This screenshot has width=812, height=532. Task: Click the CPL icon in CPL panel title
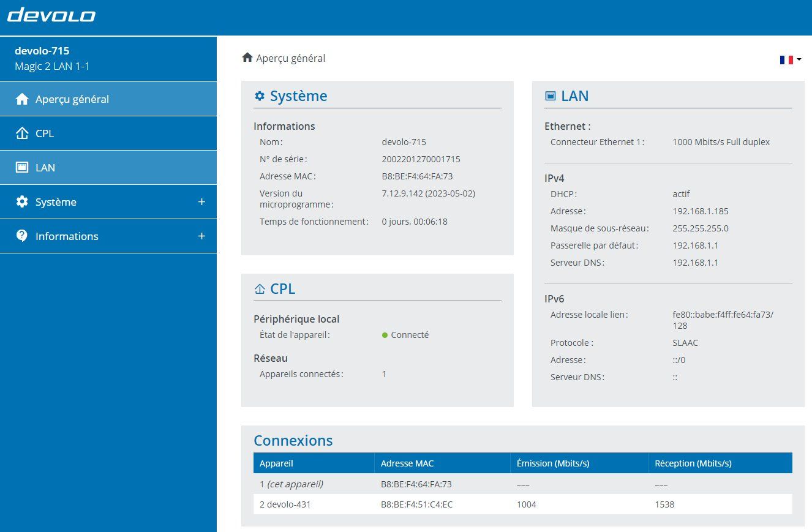pyautogui.click(x=260, y=289)
